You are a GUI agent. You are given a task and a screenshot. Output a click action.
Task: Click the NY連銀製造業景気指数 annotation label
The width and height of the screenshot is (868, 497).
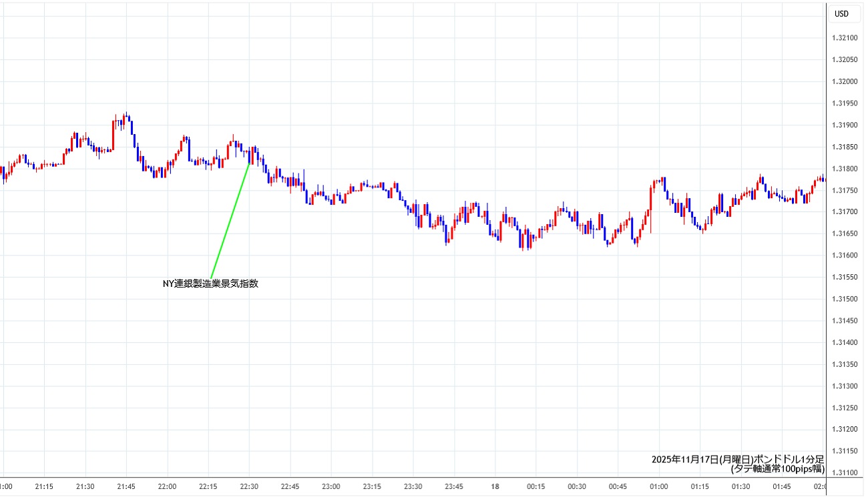(210, 284)
